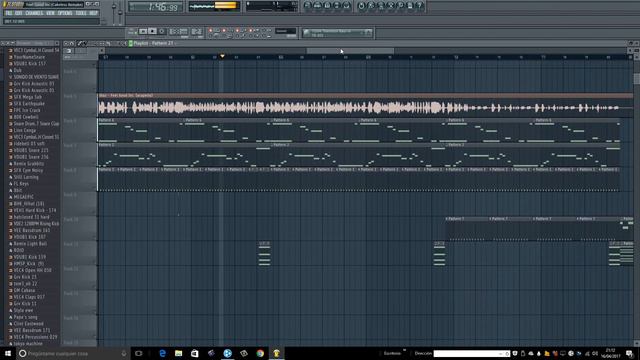Click the undo icon in top toolbar
Image resolution: width=640 pixels, height=360 pixels.
click(x=362, y=5)
